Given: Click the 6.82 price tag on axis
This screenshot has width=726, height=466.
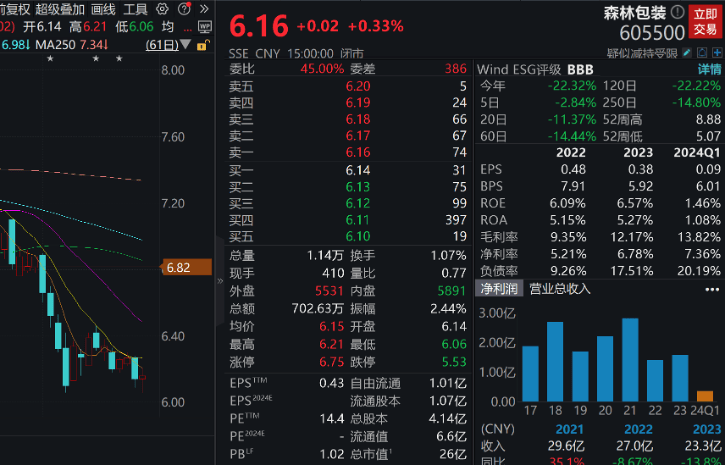Looking at the screenshot, I should click(186, 268).
